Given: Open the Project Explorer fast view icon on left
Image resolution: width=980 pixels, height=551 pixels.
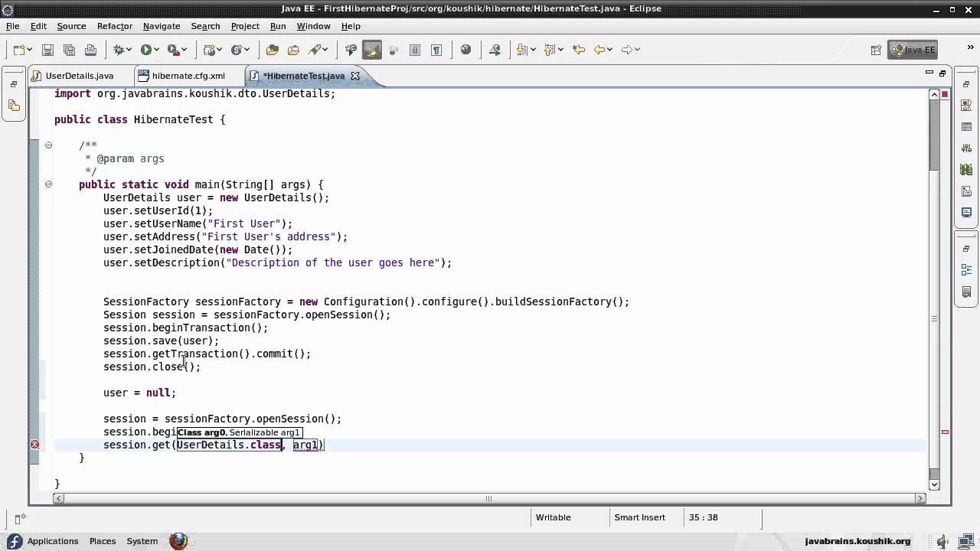Looking at the screenshot, I should (x=14, y=106).
